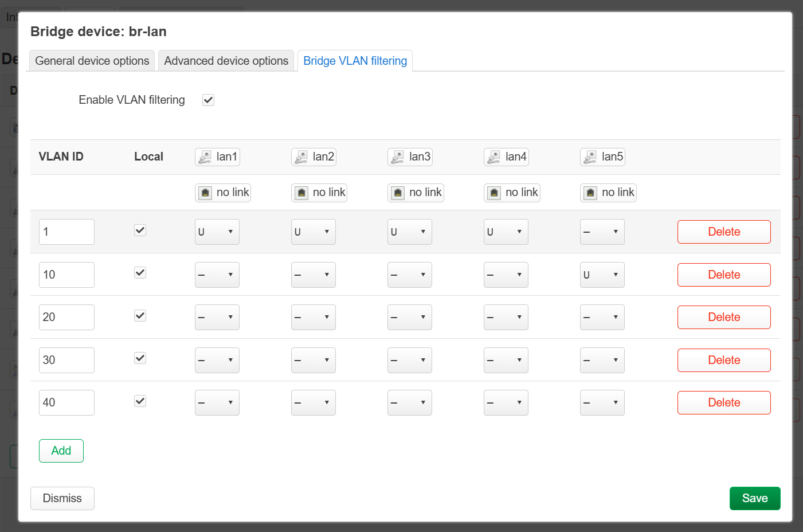Click the lan1 no link status icon
The image size is (803, 532).
click(x=205, y=193)
